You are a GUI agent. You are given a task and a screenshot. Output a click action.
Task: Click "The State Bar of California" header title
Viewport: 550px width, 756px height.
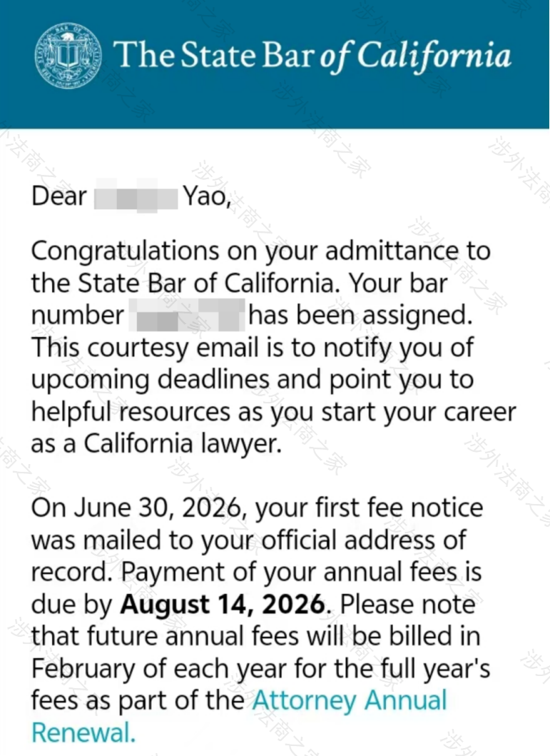[312, 56]
